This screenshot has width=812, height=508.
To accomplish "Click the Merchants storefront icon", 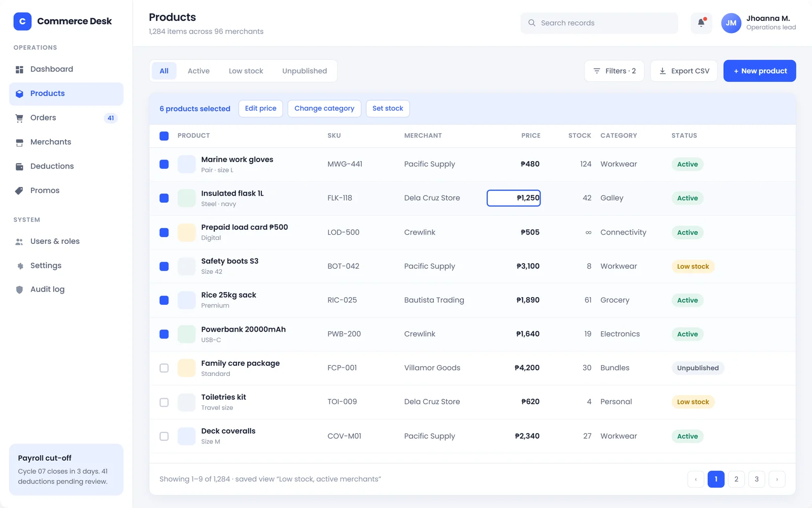I will (19, 142).
